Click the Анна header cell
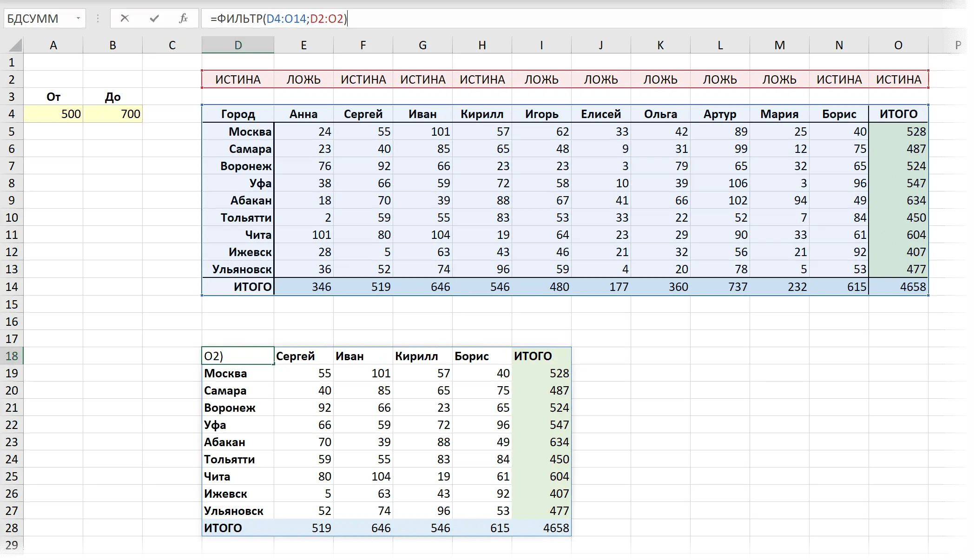Image resolution: width=975 pixels, height=560 pixels. [x=303, y=114]
